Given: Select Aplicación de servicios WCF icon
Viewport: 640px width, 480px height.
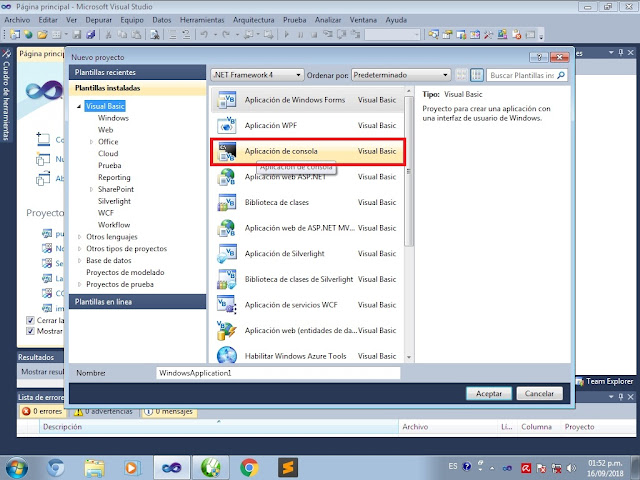Looking at the screenshot, I should [x=227, y=305].
